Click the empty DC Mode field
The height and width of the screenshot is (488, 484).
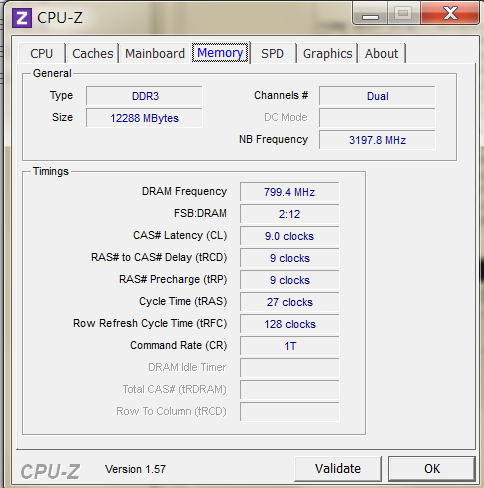coord(377,118)
